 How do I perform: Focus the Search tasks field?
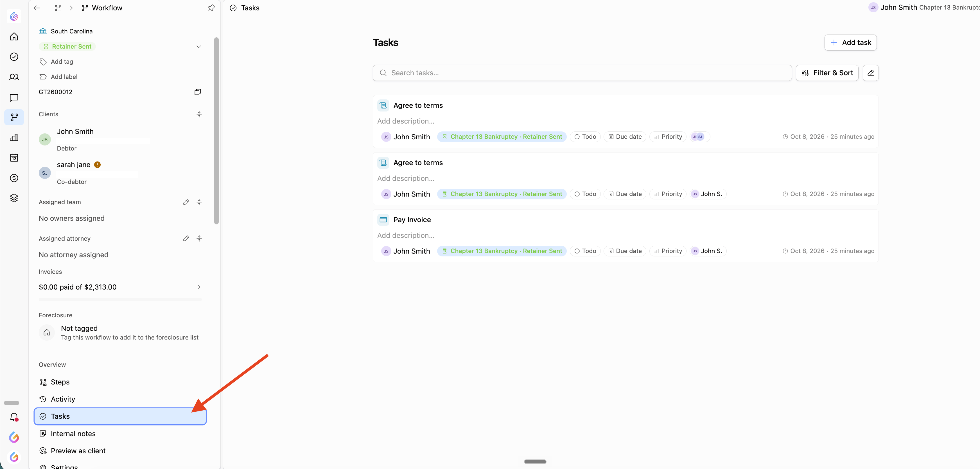pyautogui.click(x=582, y=73)
